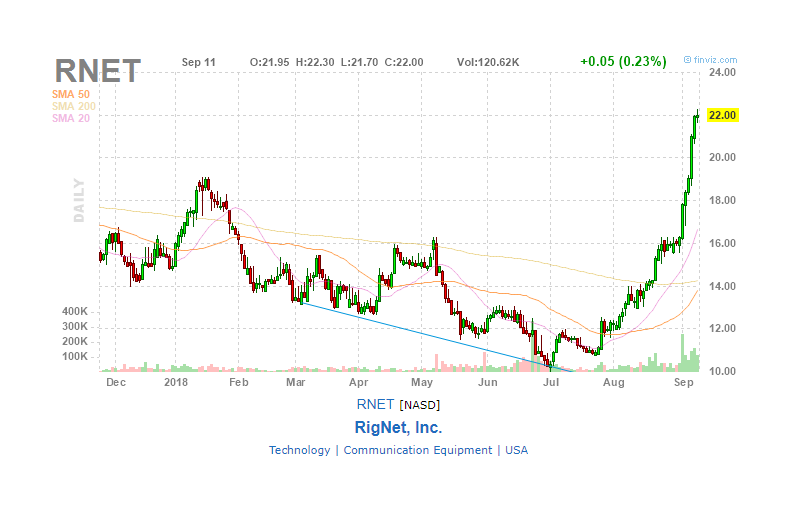Click the 2018 year axis label

click(x=176, y=382)
